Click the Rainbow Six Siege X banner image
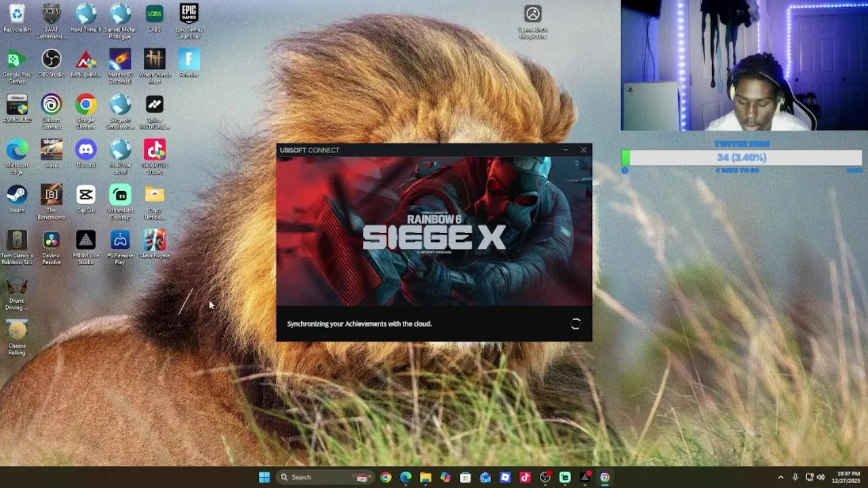This screenshot has width=868, height=488. tap(434, 231)
